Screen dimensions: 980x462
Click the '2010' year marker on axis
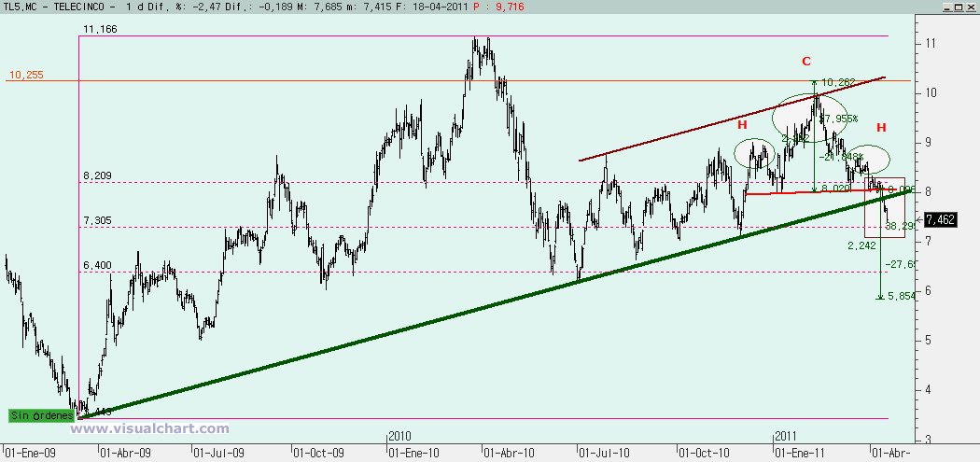point(399,435)
